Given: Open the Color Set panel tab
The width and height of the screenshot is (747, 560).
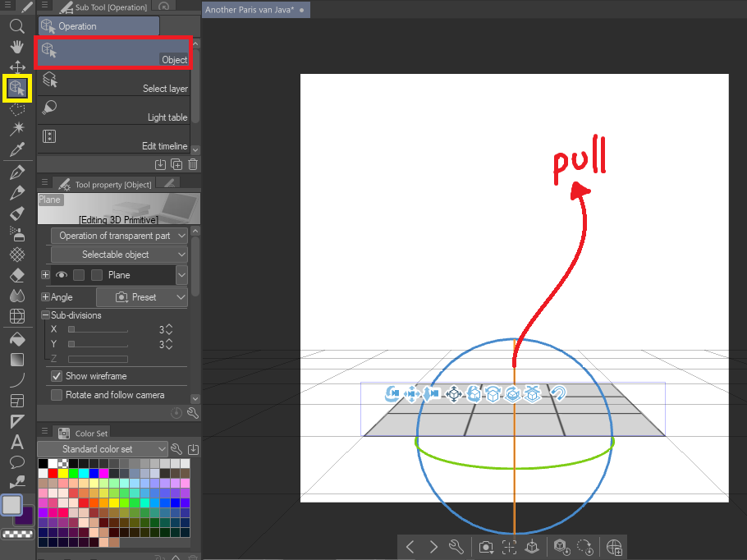Looking at the screenshot, I should 82,433.
